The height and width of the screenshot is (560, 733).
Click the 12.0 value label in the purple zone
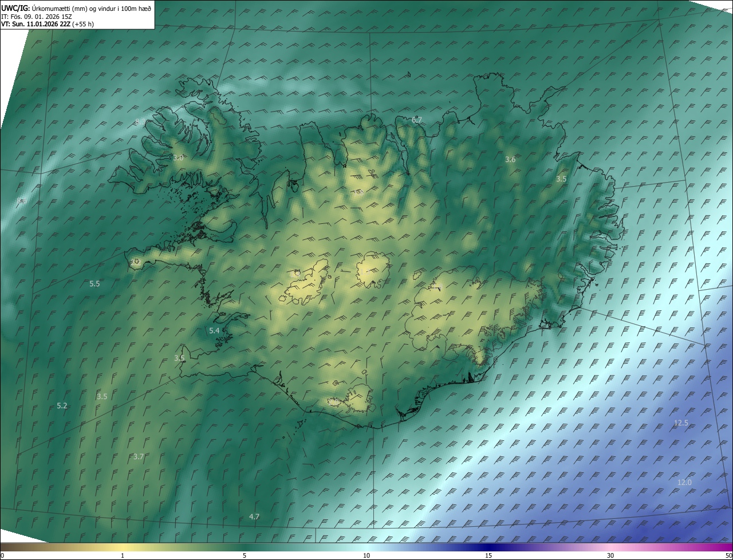point(684,482)
